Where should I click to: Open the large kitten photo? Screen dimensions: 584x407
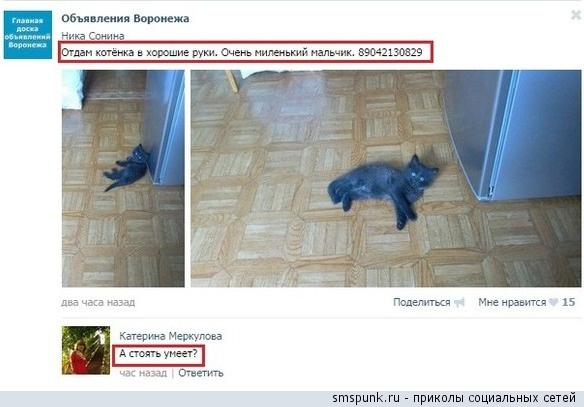click(x=386, y=178)
